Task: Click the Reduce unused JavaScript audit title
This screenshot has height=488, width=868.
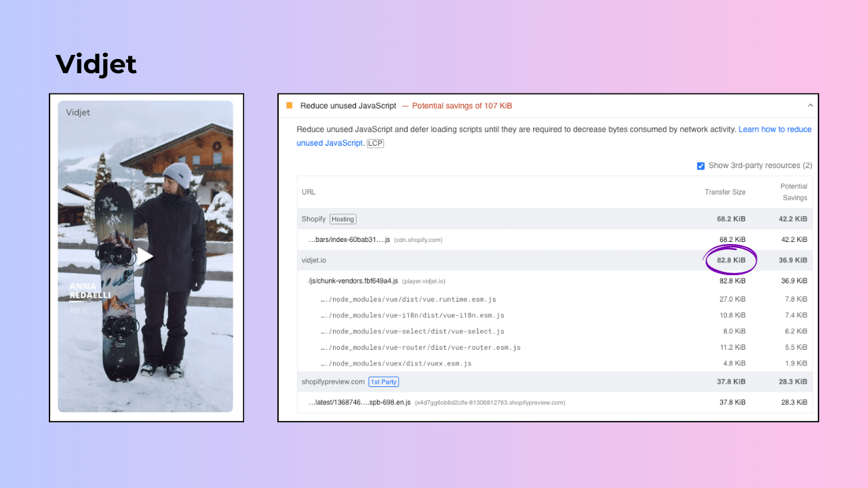Action: tap(348, 106)
